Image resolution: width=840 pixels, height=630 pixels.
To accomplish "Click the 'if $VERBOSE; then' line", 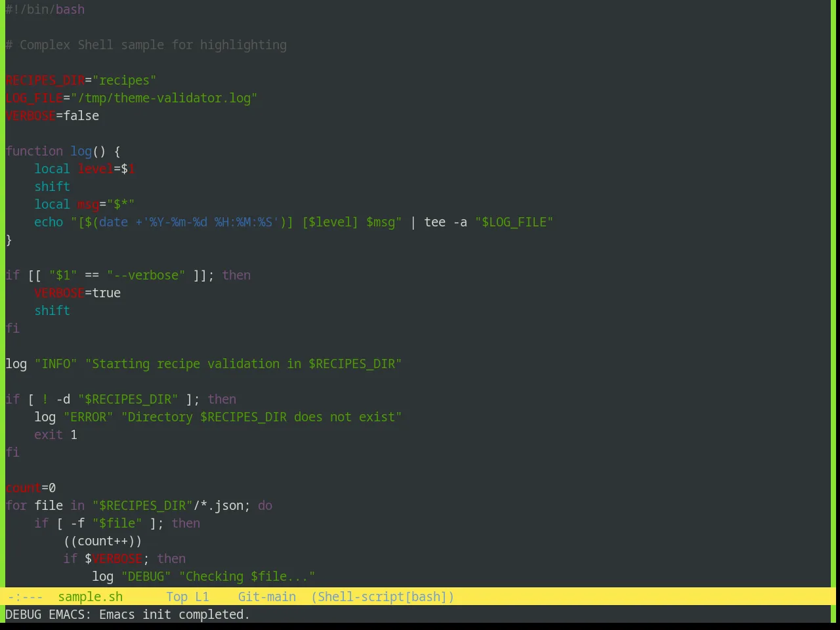I will pyautogui.click(x=124, y=558).
